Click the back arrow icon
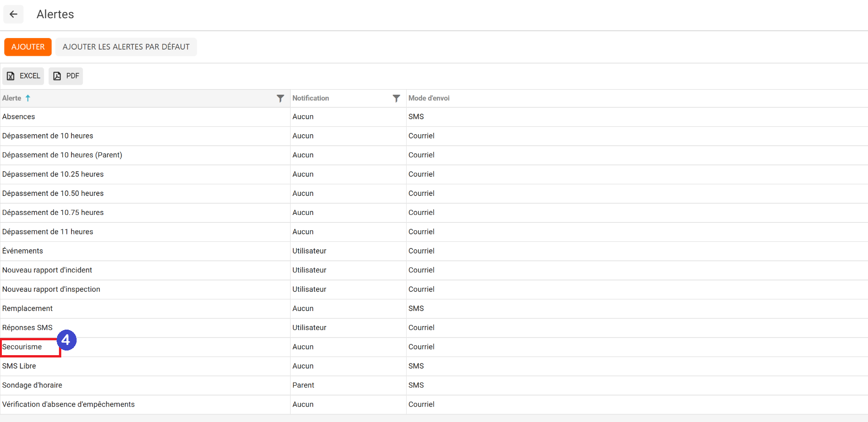 coord(13,14)
